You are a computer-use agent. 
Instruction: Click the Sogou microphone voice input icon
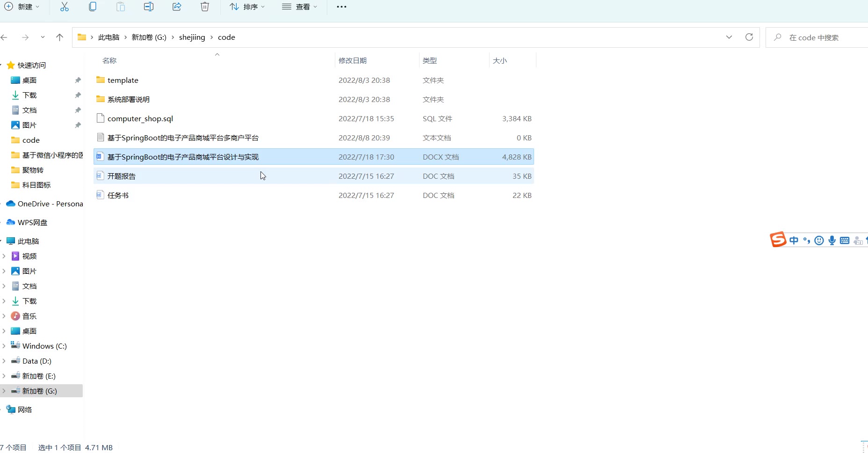tap(832, 241)
